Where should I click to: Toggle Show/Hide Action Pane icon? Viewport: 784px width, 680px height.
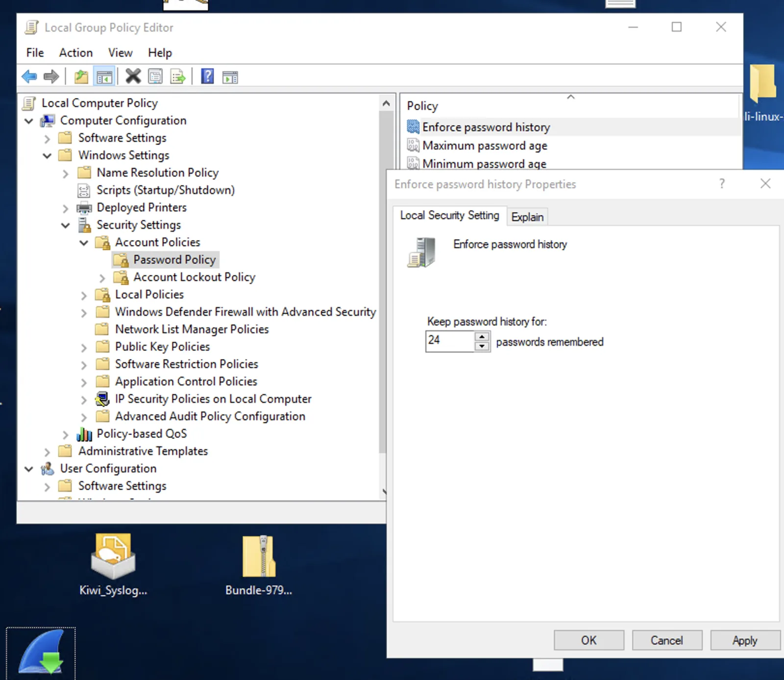click(230, 76)
